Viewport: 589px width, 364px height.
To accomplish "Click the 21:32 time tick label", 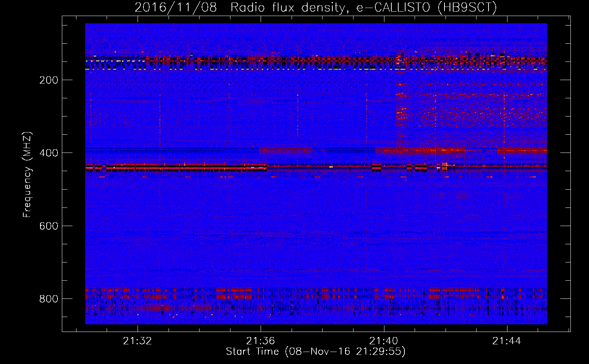I will tap(137, 341).
